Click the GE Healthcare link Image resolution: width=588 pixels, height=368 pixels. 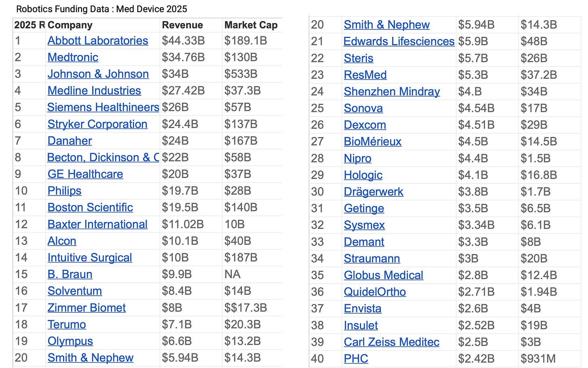pyautogui.click(x=85, y=174)
